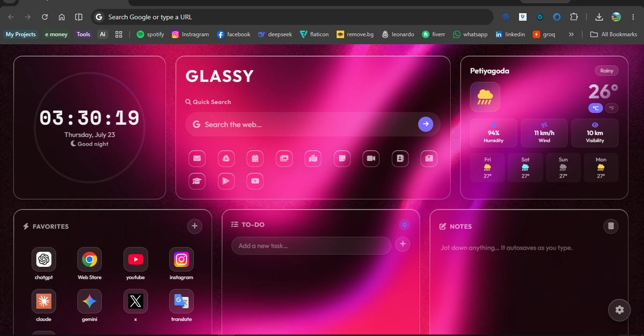Open the browser profile avatar
644x336 pixels.
pos(616,17)
